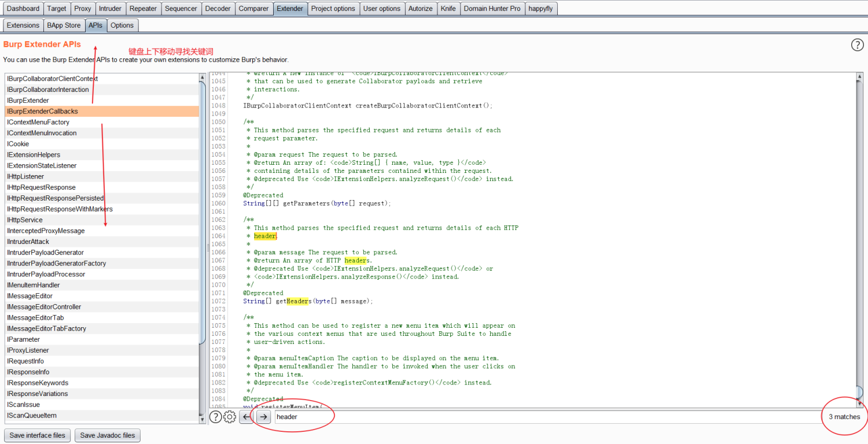Open the Proxy tab
Viewport: 868px width, 444px height.
coord(83,9)
